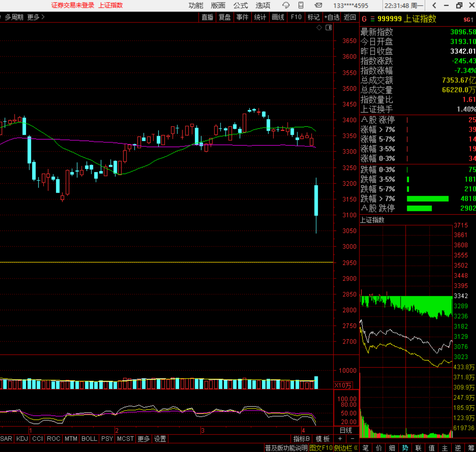
Task: Expand the 更多 periods dropdown at top-left
Action: pyautogui.click(x=36, y=17)
